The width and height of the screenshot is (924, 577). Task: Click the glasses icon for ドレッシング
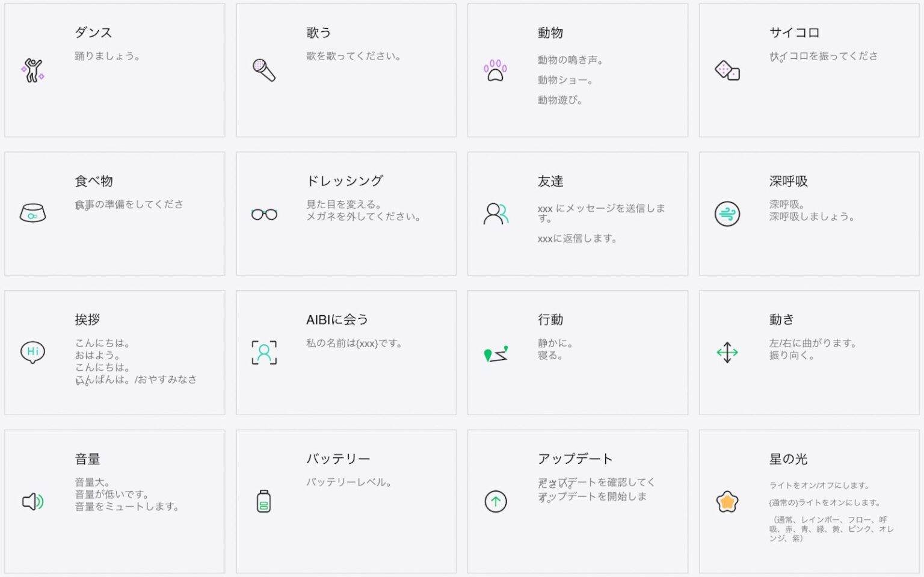[264, 214]
